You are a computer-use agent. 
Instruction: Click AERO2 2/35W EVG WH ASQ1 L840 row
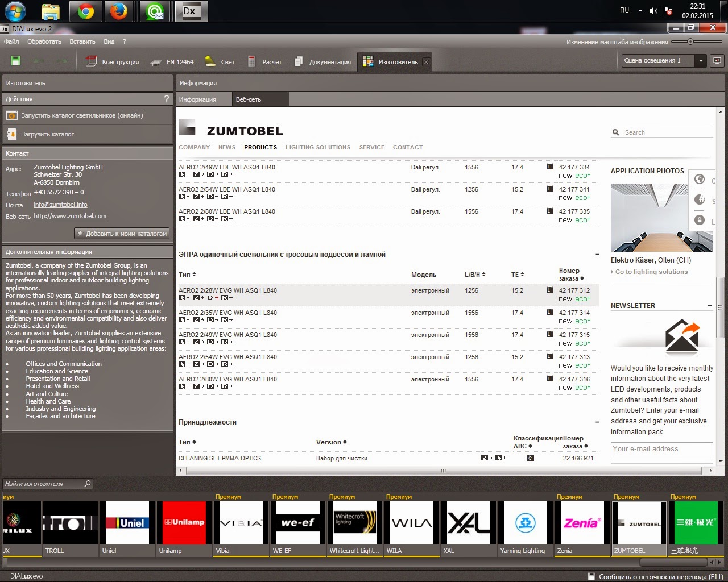point(388,317)
